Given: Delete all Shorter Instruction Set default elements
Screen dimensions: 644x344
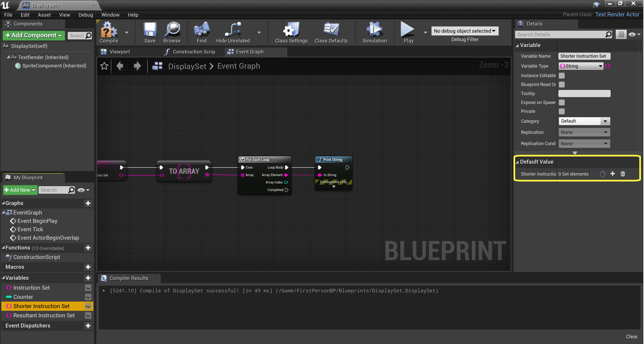Looking at the screenshot, I should coord(623,174).
